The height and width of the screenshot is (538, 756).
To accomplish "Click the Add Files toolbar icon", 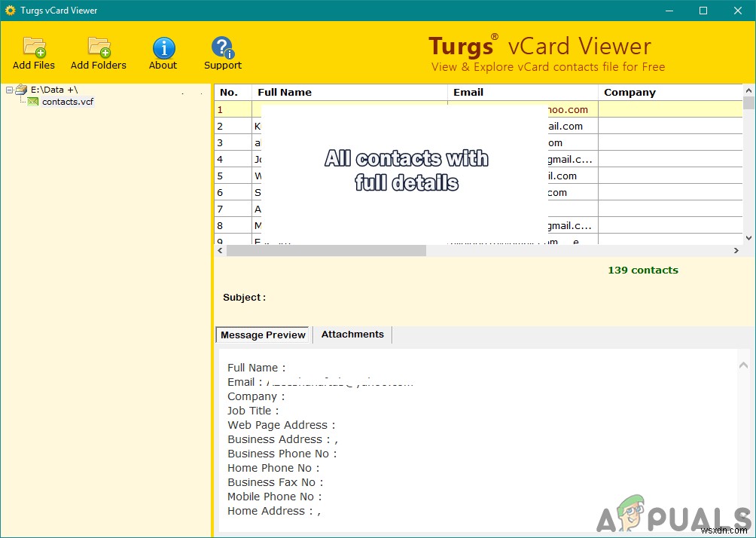I will click(x=34, y=53).
